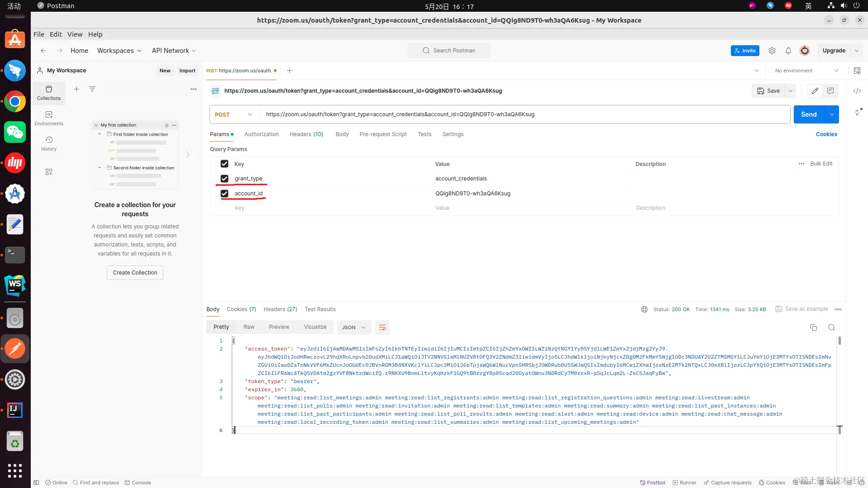Click the Import button

(x=187, y=71)
